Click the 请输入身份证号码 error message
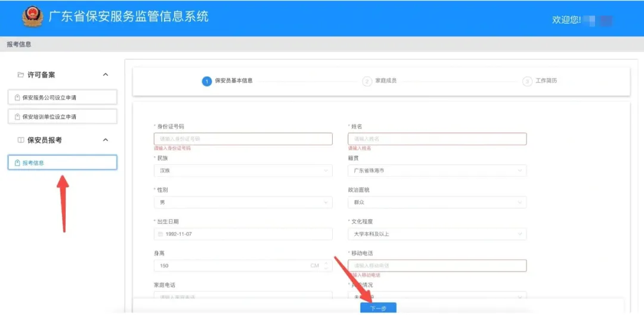The height and width of the screenshot is (315, 644). pos(172,148)
